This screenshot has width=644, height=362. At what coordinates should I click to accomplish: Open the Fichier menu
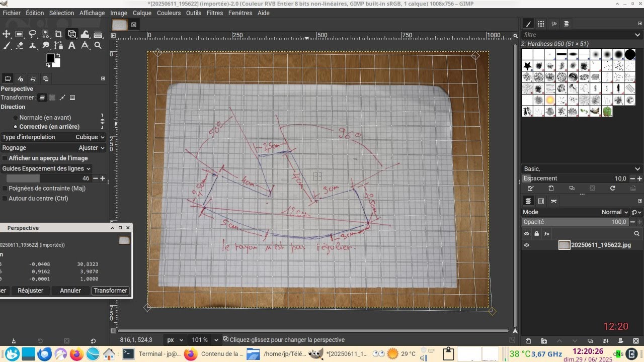[12, 13]
